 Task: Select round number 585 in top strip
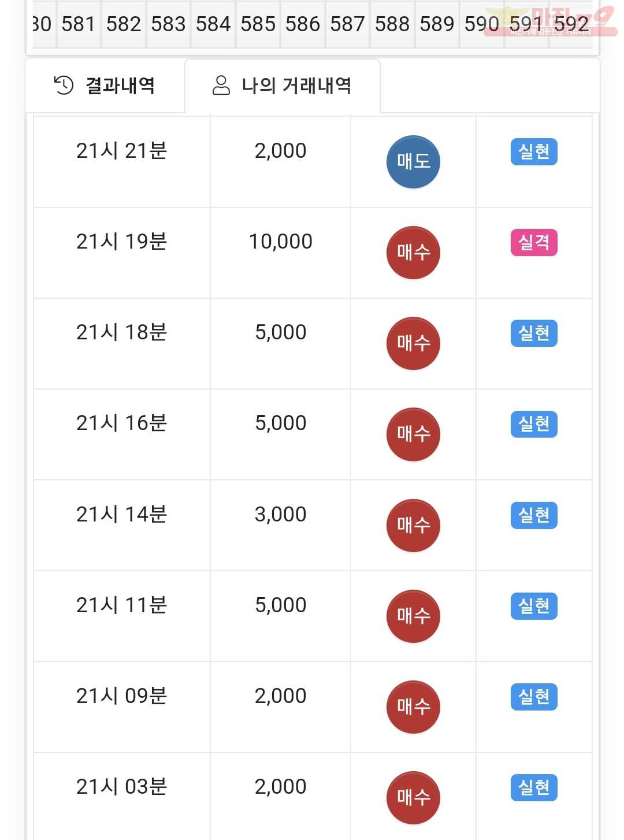tap(258, 24)
